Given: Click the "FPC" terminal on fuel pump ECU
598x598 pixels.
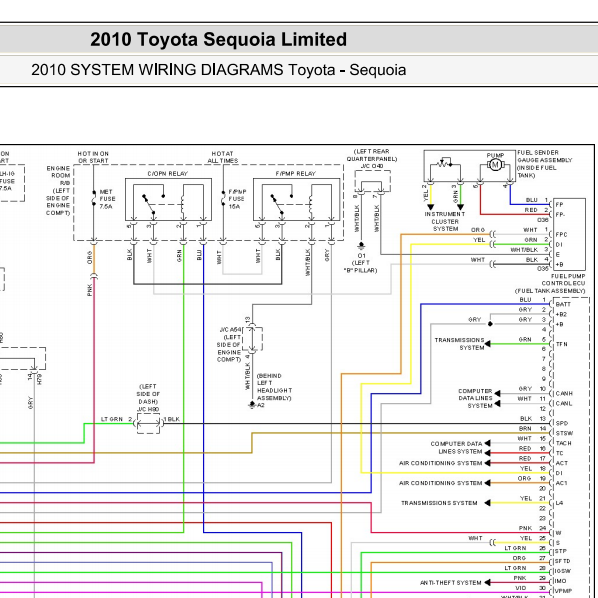Looking at the screenshot, I should [x=561, y=235].
